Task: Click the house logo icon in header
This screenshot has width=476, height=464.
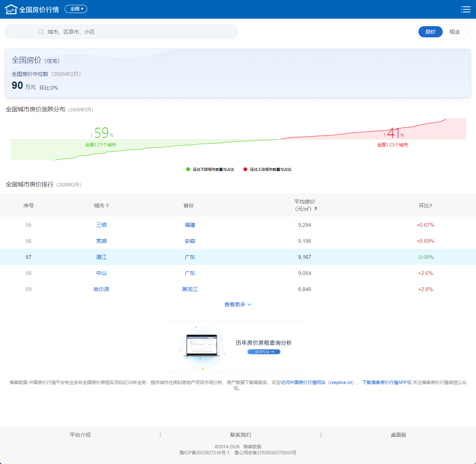Action: point(11,9)
